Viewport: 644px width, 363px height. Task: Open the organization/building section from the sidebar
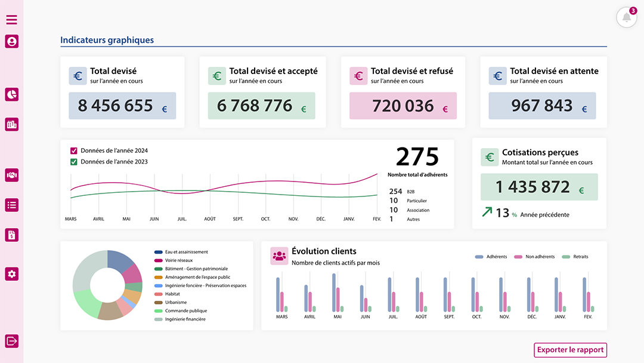click(11, 124)
